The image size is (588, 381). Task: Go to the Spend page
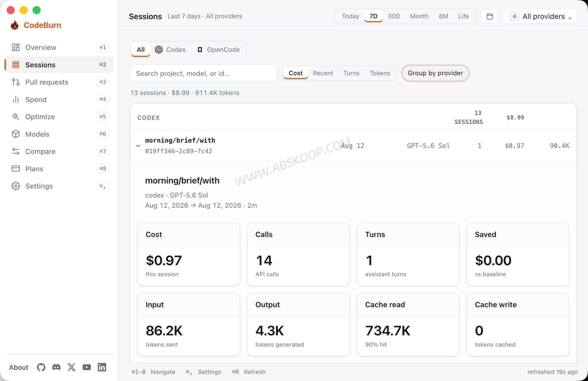click(36, 99)
